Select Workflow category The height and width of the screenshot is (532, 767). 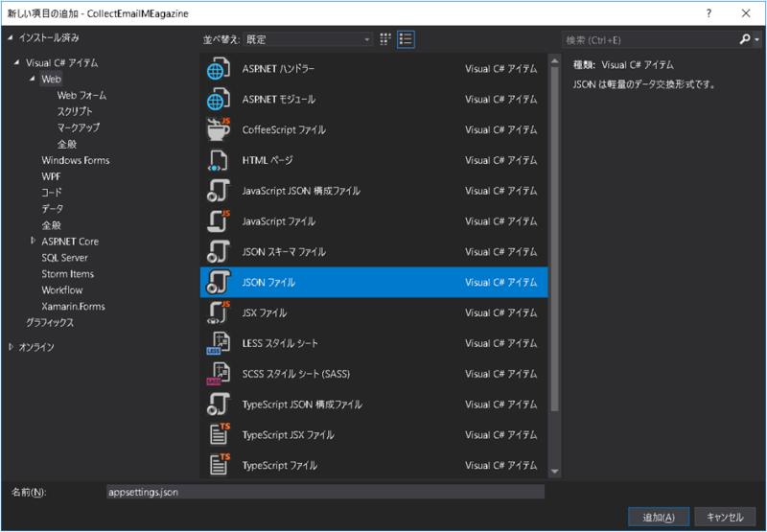pyautogui.click(x=62, y=289)
